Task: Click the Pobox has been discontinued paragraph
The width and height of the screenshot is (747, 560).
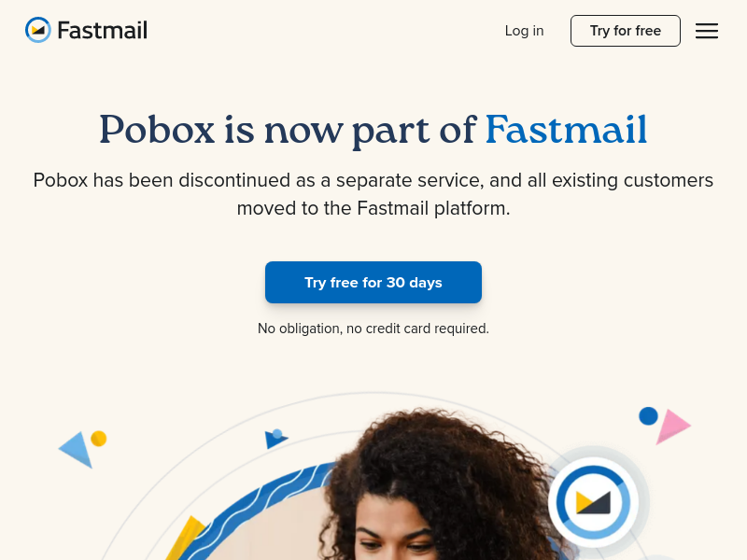Action: tap(373, 194)
